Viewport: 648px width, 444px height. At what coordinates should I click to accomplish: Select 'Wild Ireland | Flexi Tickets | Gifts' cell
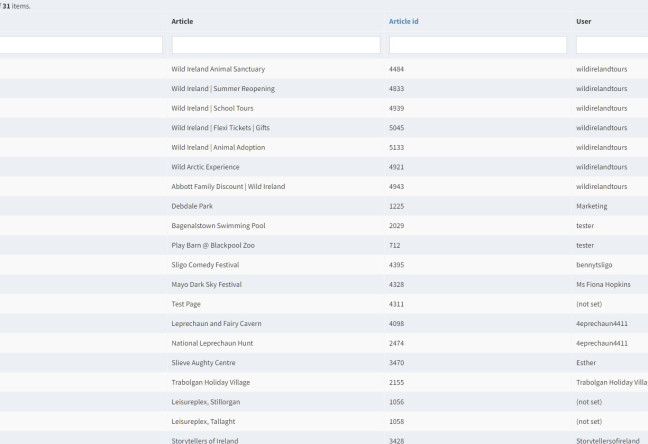coord(220,128)
